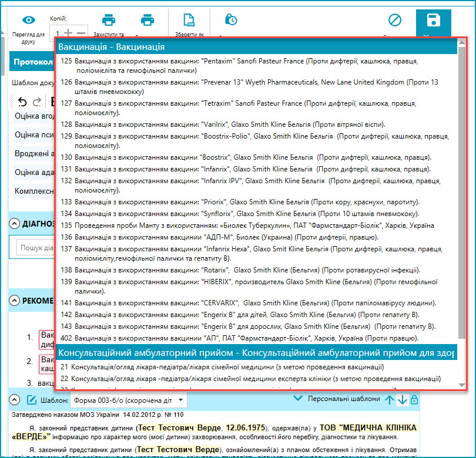
Task: Collapse the template form section chevron
Action: [x=14, y=400]
